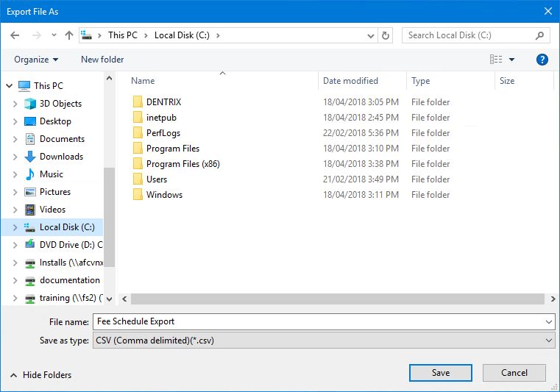Click the search magnifier icon
The height and width of the screenshot is (392, 560).
pyautogui.click(x=540, y=35)
